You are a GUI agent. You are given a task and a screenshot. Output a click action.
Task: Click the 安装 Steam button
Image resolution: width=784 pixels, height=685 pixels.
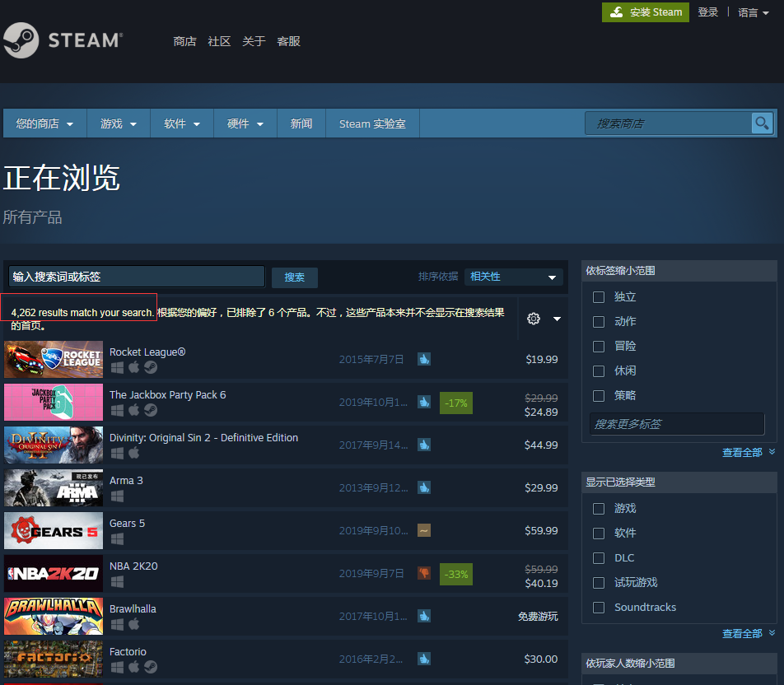click(x=646, y=12)
